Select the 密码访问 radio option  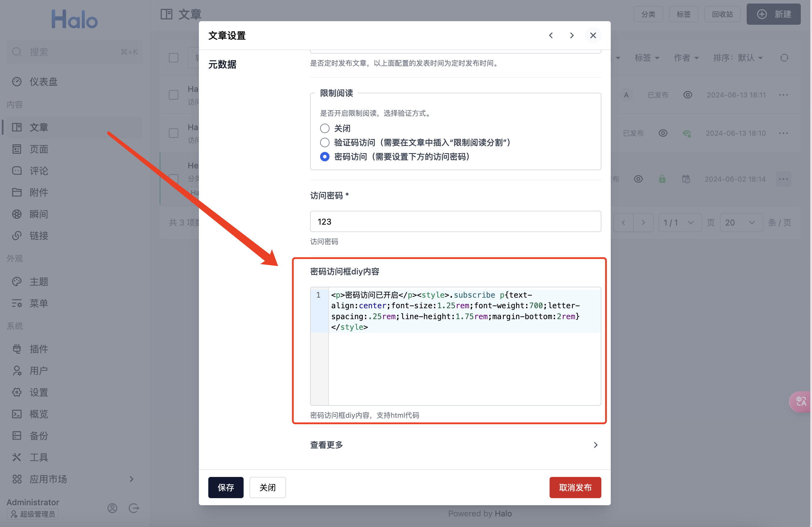click(325, 157)
